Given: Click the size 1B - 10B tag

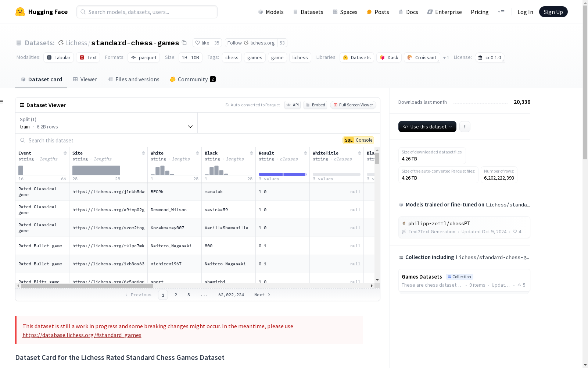Looking at the screenshot, I should [190, 57].
